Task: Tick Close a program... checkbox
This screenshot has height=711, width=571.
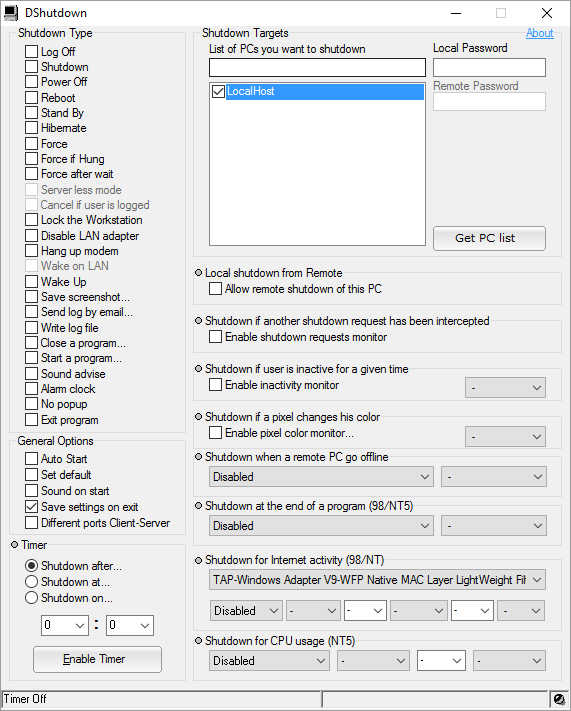Action: point(31,343)
